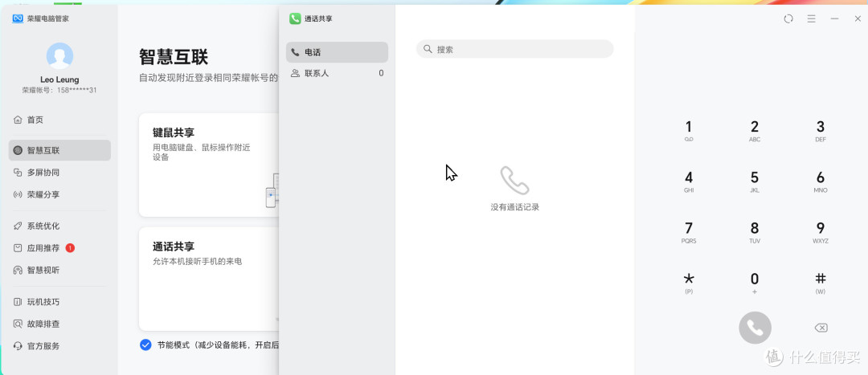Image resolution: width=868 pixels, height=375 pixels.
Task: Open 首页 in Honor PC Manager sidebar
Action: pyautogui.click(x=59, y=120)
